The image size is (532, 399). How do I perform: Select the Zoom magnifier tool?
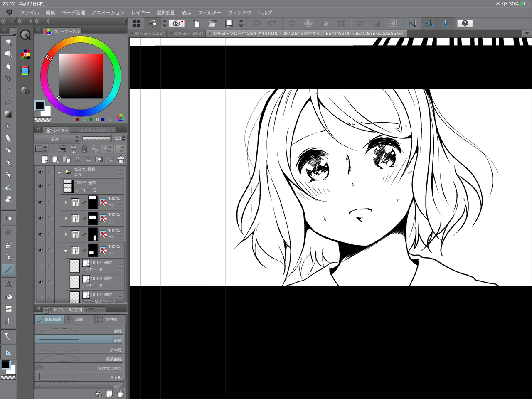[x=8, y=42]
